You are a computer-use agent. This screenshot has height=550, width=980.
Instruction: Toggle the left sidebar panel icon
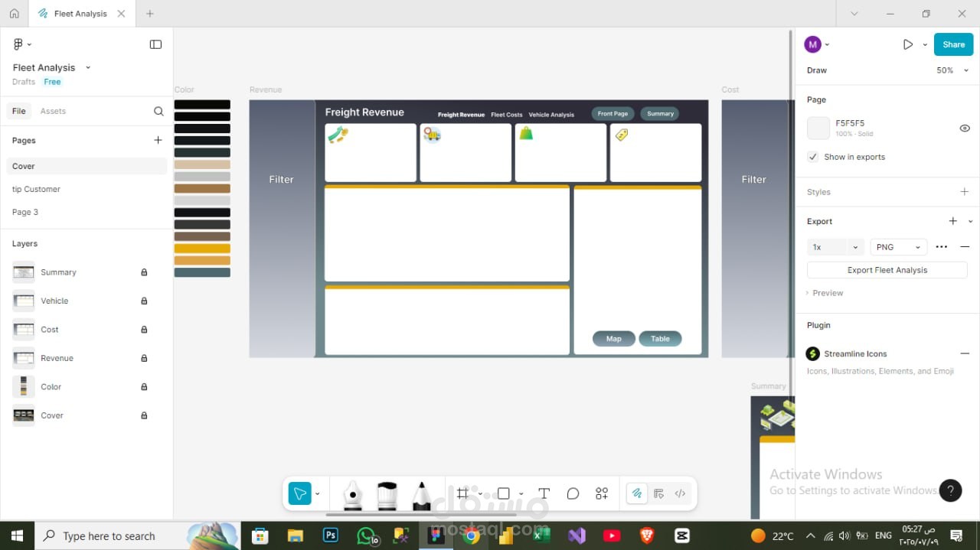tap(155, 44)
